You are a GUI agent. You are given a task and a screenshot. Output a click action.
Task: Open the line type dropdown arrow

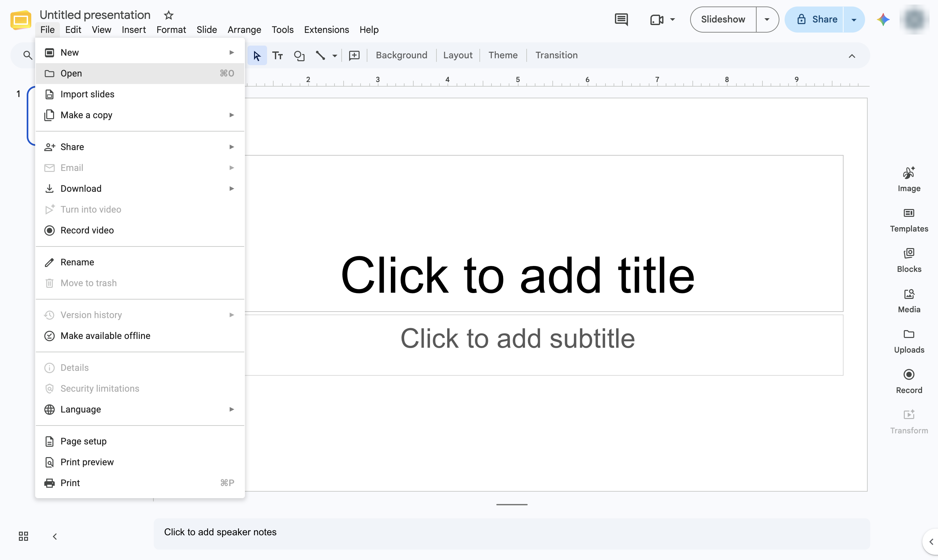point(334,56)
